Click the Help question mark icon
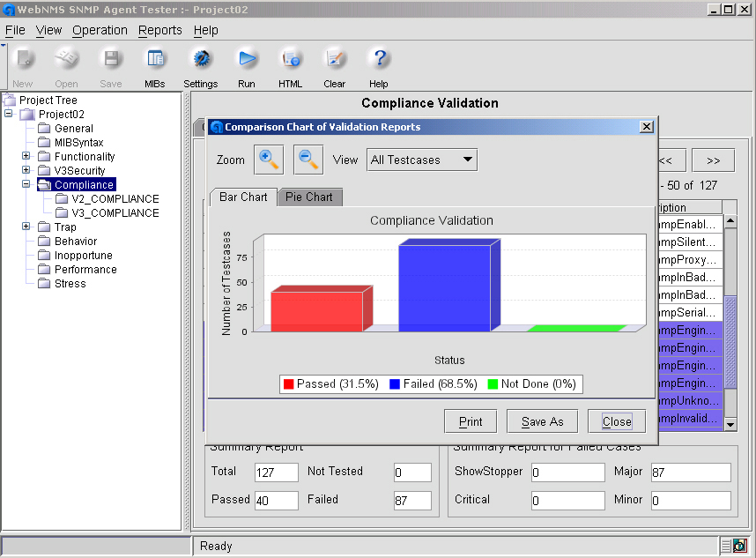This screenshot has height=558, width=756. point(379,59)
